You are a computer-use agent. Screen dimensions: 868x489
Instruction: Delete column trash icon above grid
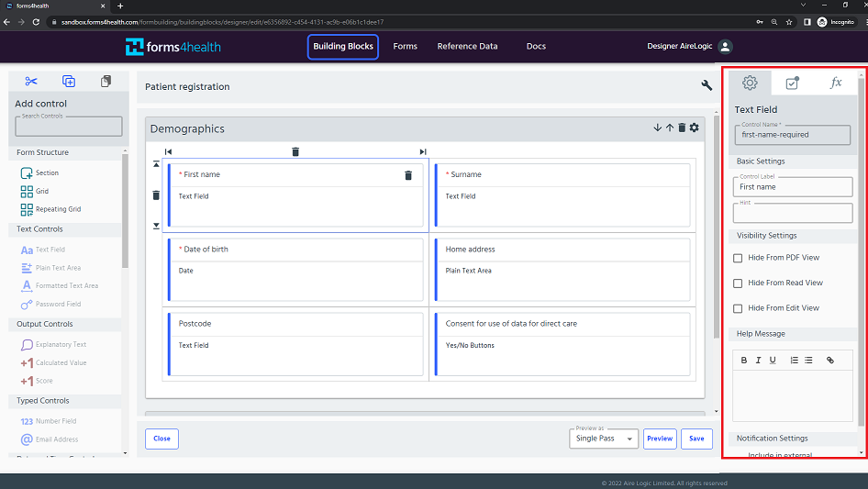[x=295, y=151]
